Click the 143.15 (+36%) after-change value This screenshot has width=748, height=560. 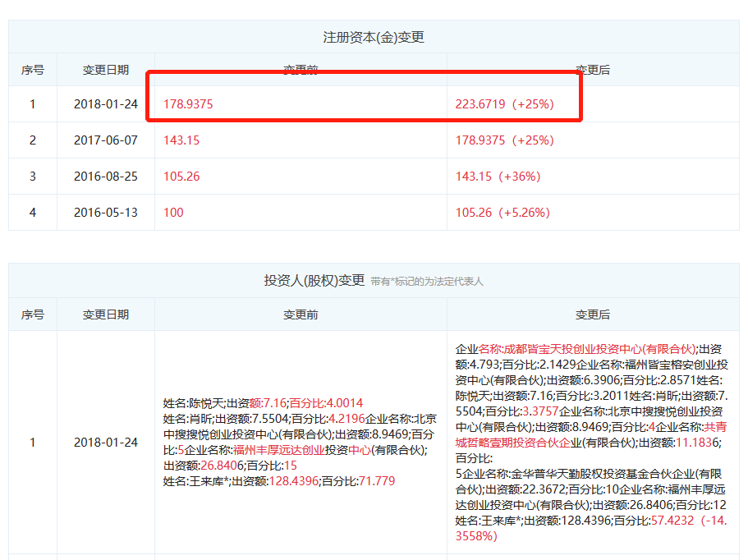click(498, 177)
